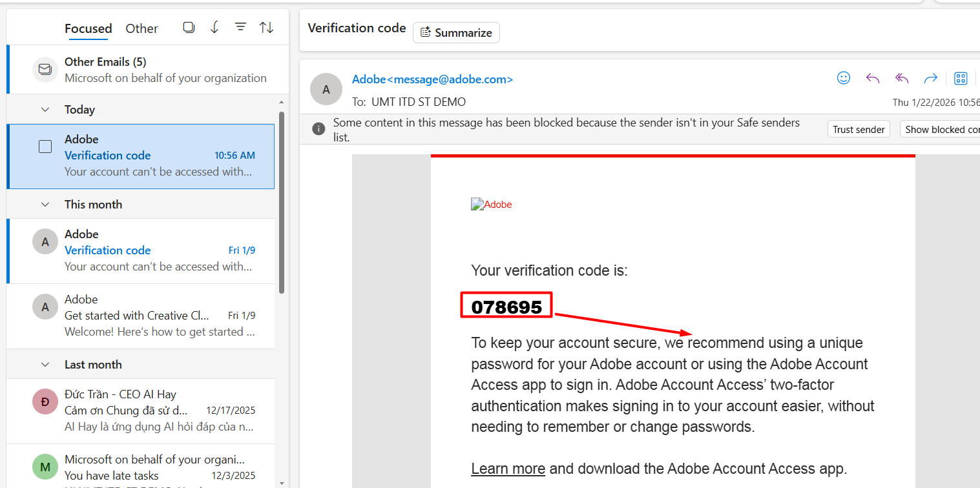
Task: Click the jump-to down arrow icon
Action: pos(214,27)
